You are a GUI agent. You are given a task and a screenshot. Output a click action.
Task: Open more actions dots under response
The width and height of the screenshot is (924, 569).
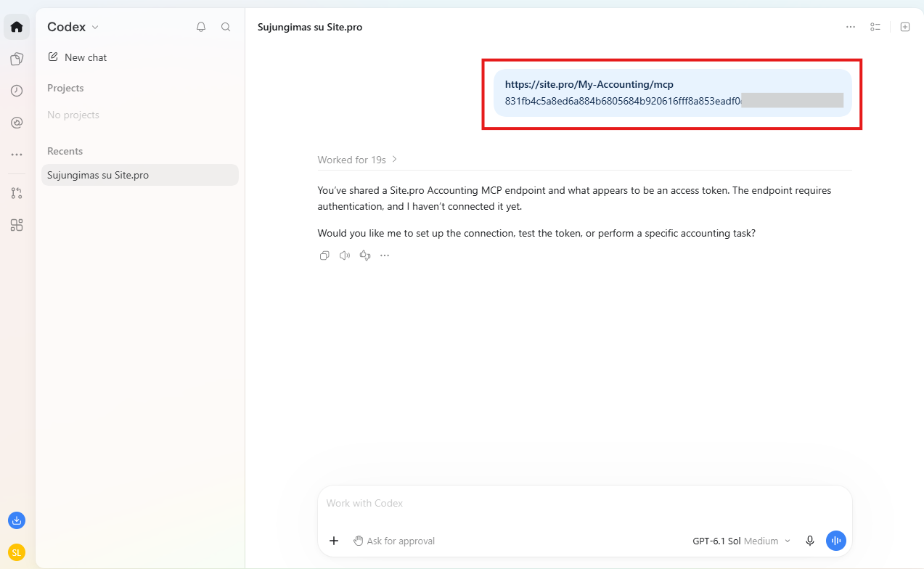pos(385,255)
